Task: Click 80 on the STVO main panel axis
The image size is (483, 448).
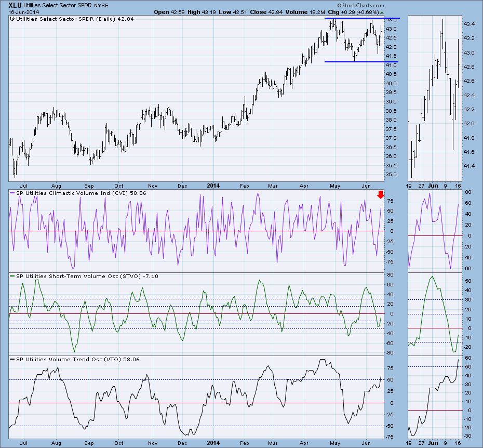Action: [x=390, y=275]
